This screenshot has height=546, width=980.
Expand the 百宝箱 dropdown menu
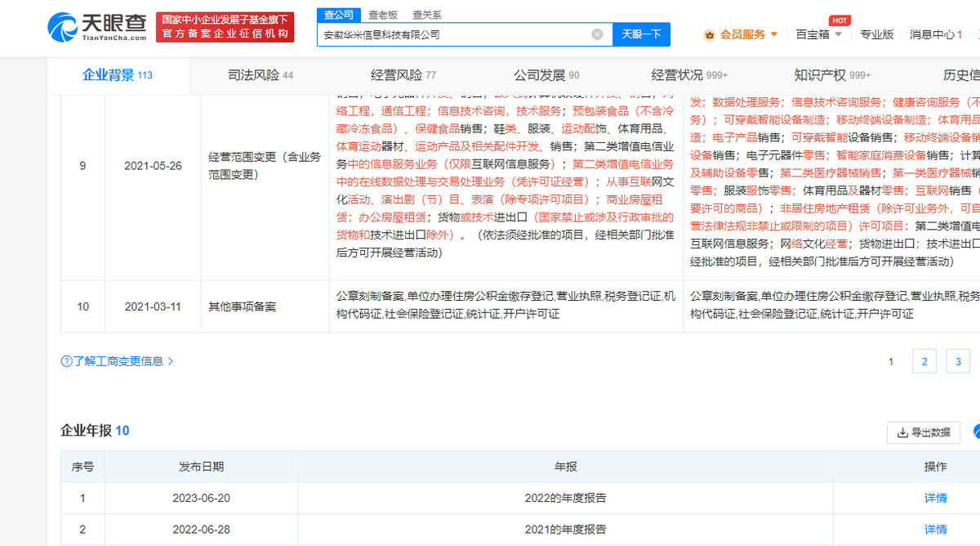[818, 34]
